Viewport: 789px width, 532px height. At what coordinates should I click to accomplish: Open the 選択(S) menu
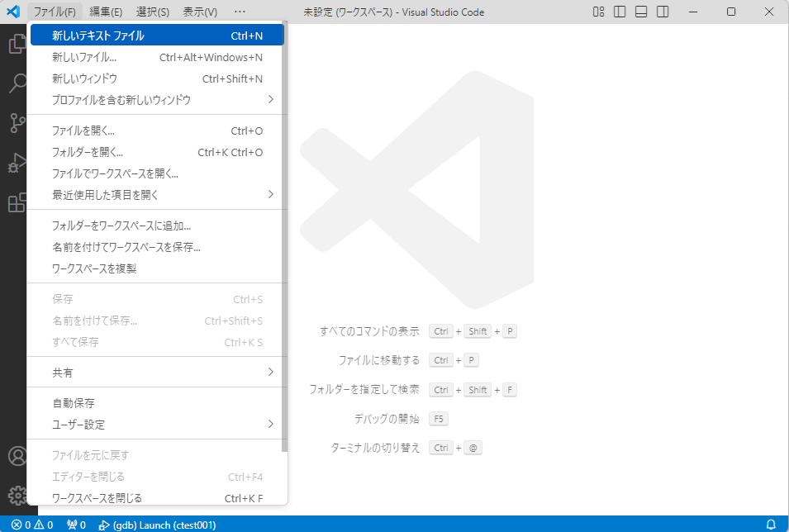click(153, 12)
